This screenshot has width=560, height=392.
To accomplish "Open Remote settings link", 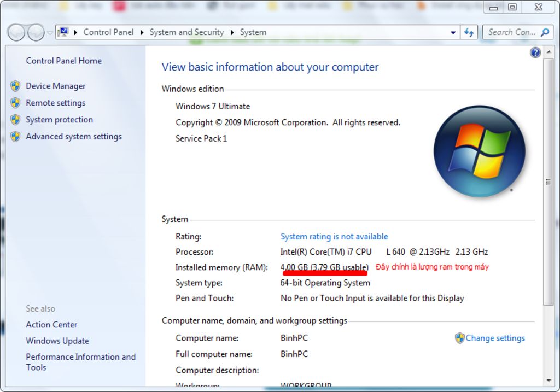I will tap(56, 103).
